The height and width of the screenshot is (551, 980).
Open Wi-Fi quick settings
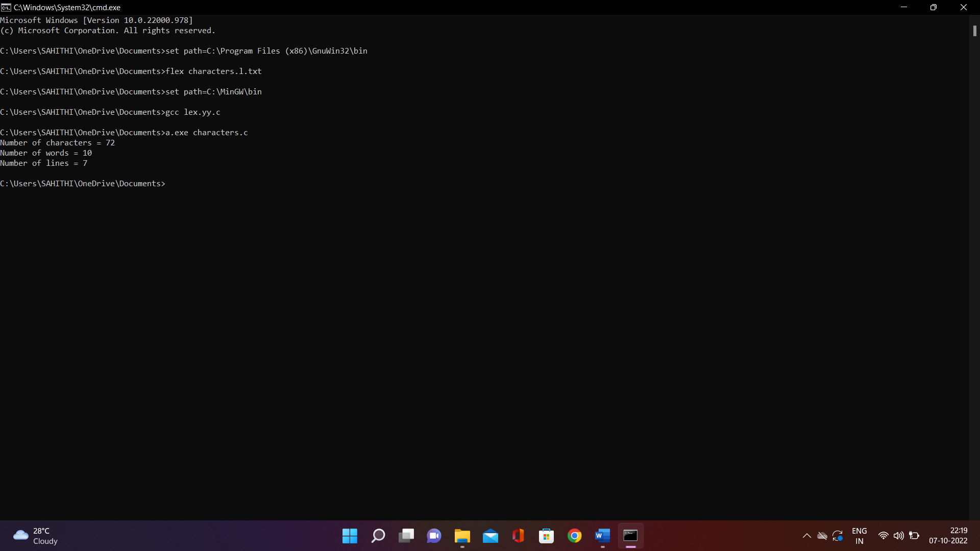pos(884,536)
